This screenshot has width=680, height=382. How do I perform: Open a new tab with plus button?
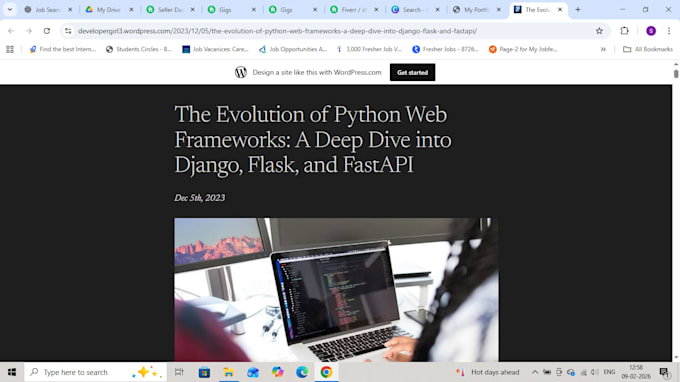[578, 10]
